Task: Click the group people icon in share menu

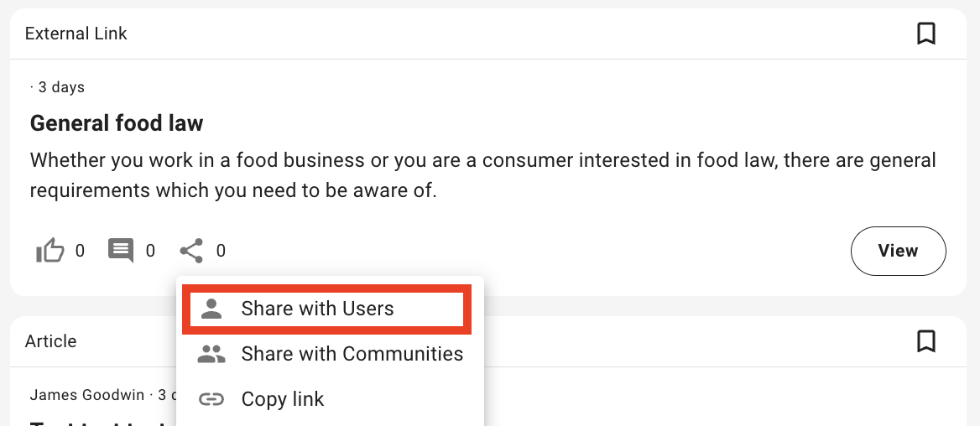Action: pyautogui.click(x=211, y=354)
